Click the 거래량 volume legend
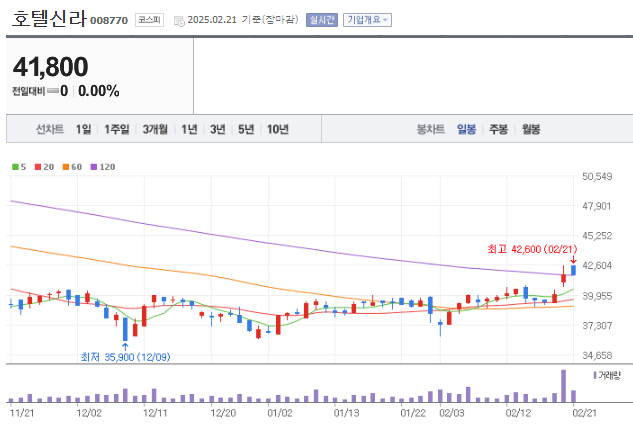Image resolution: width=633 pixels, height=435 pixels. [607, 375]
